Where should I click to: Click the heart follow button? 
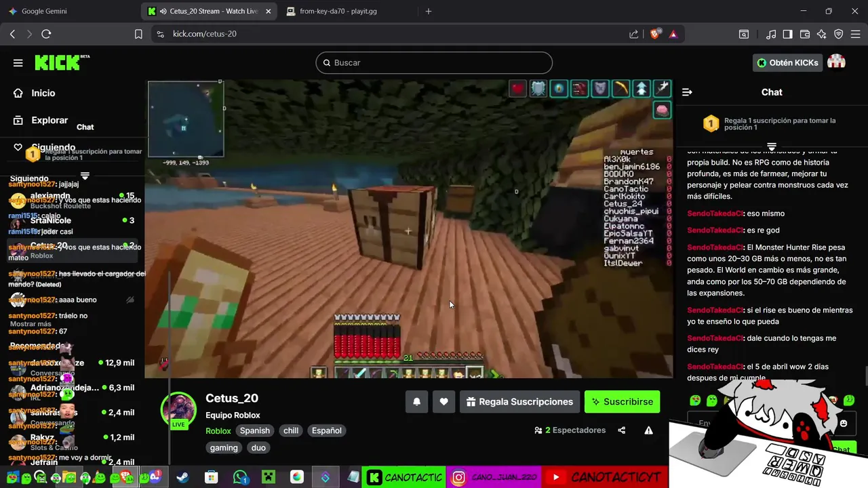coord(443,402)
